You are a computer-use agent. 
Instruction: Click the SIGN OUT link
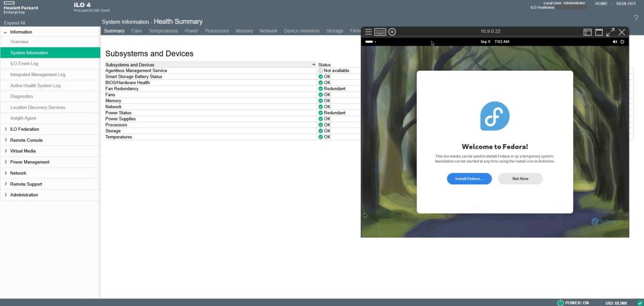pyautogui.click(x=626, y=4)
